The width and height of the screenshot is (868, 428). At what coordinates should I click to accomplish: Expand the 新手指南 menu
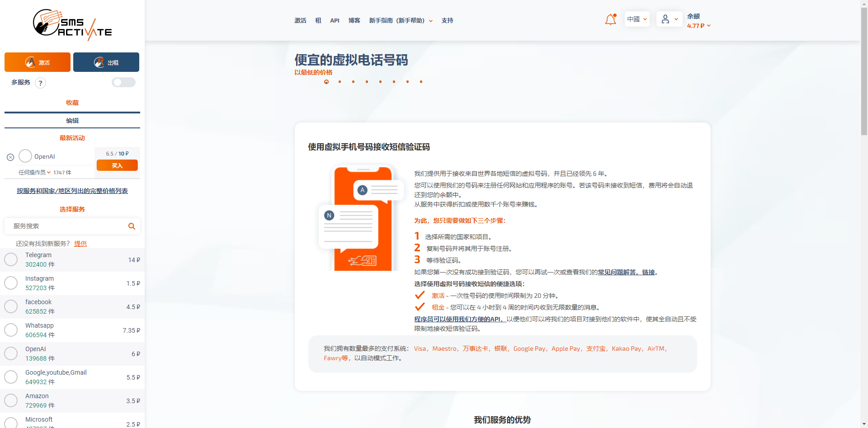point(401,20)
